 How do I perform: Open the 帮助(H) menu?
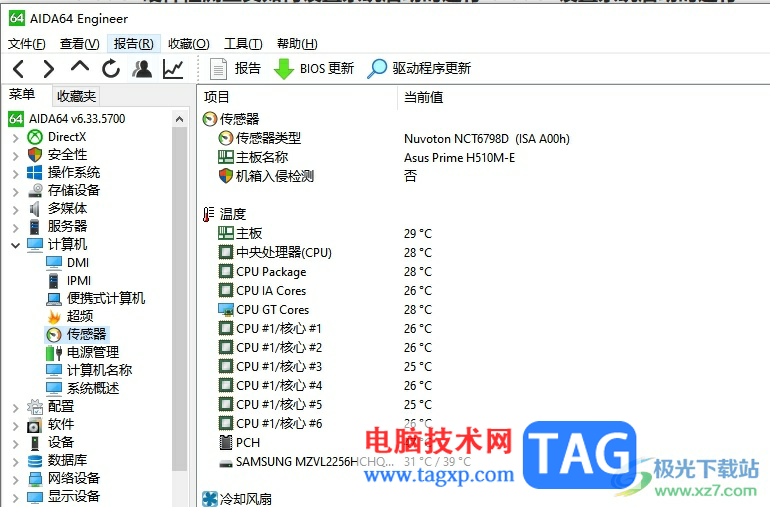click(297, 44)
